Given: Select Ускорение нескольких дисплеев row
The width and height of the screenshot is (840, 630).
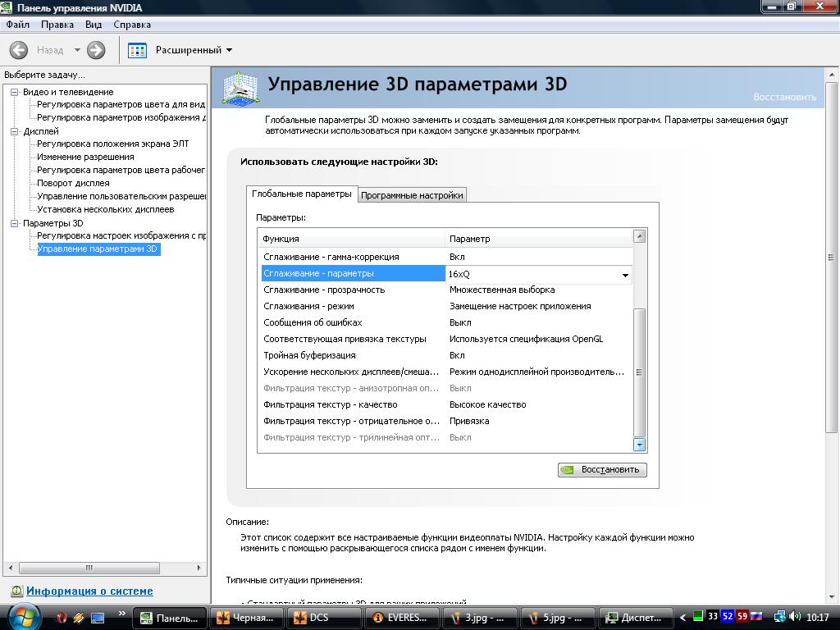Looking at the screenshot, I should 447,372.
